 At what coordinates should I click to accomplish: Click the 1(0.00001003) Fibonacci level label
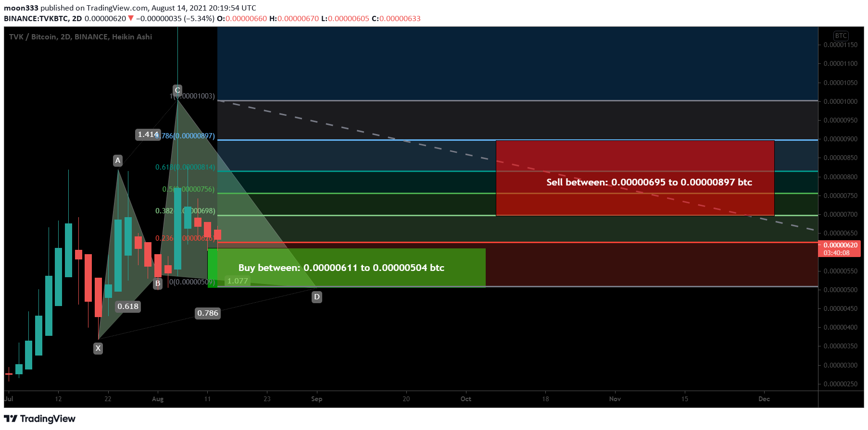coord(192,96)
